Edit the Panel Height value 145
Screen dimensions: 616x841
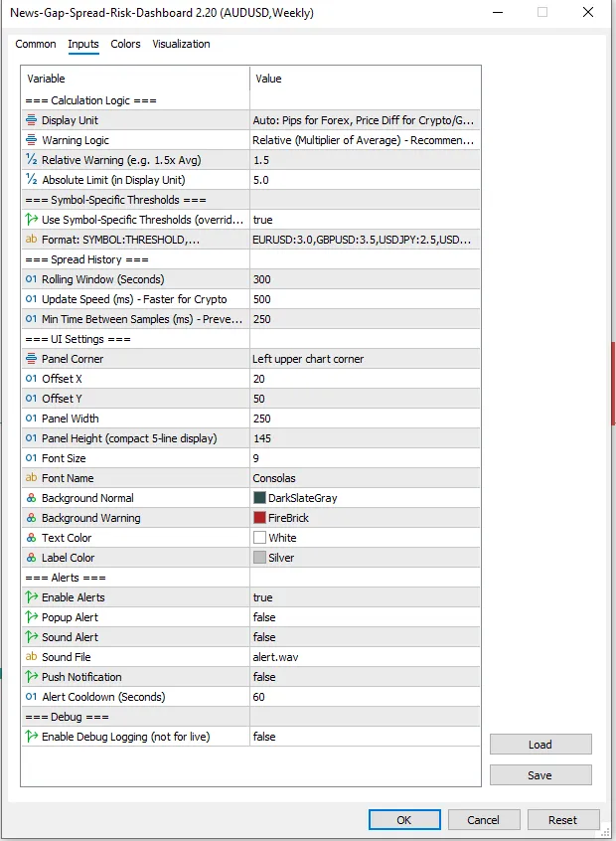click(x=365, y=437)
